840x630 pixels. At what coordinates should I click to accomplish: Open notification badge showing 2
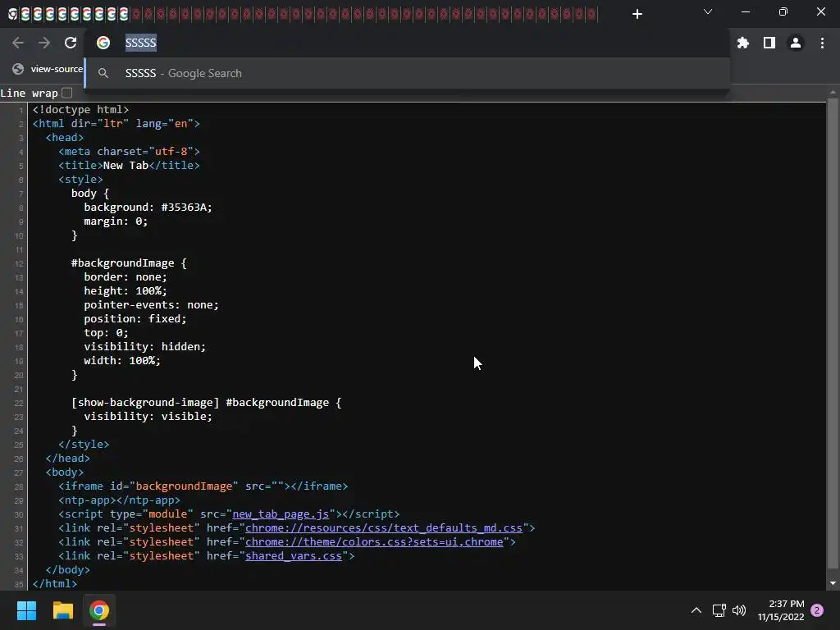coord(817,610)
